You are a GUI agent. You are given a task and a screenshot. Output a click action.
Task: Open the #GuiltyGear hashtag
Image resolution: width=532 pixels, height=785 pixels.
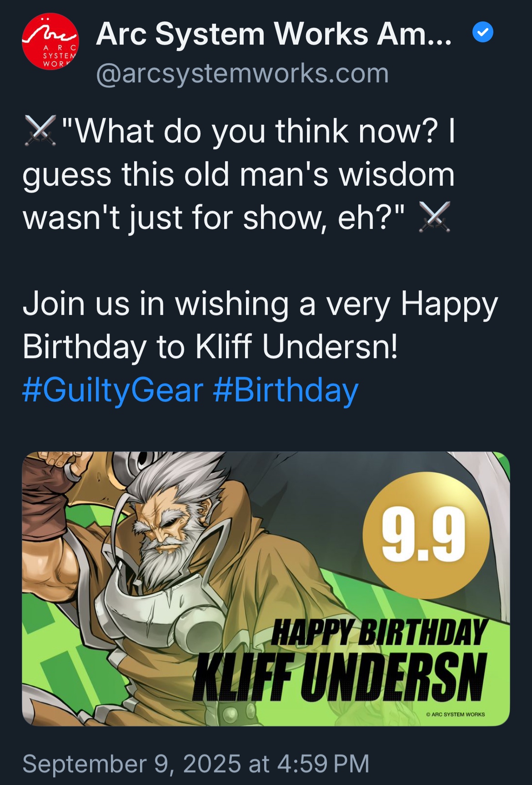[x=113, y=390]
